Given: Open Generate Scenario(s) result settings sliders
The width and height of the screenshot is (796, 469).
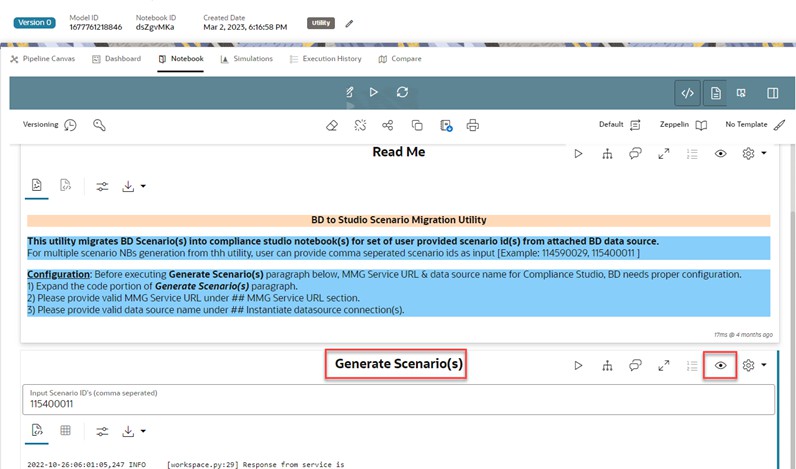Looking at the screenshot, I should pyautogui.click(x=102, y=431).
